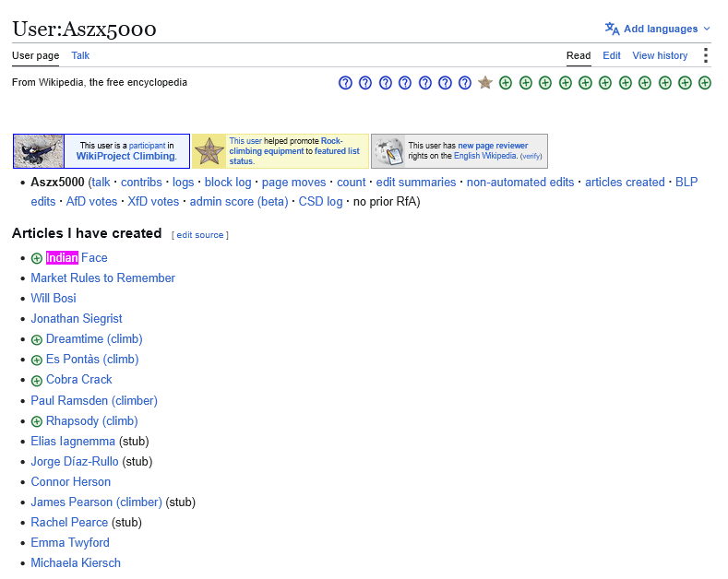Open the Es Pontàs (climb) article link
The height and width of the screenshot is (579, 728).
[92, 360]
